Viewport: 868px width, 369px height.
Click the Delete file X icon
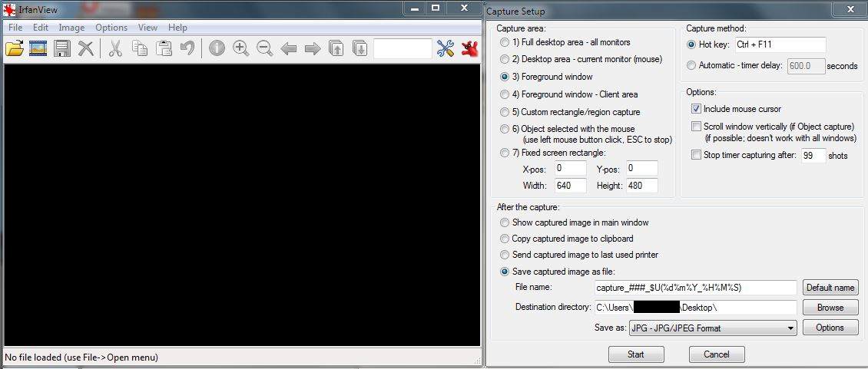85,48
